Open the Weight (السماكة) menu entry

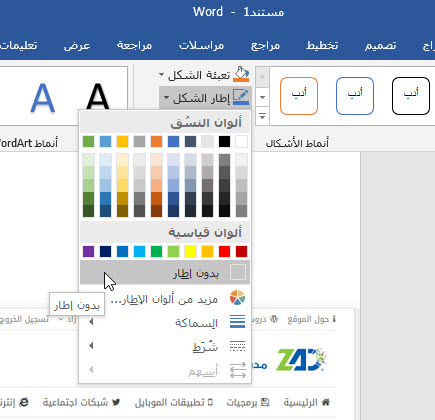point(165,322)
